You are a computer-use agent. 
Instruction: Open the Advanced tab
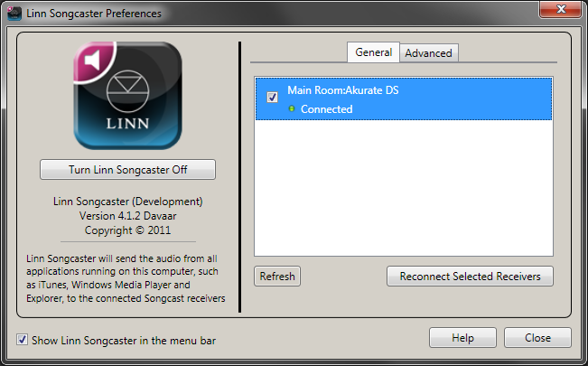(x=429, y=53)
